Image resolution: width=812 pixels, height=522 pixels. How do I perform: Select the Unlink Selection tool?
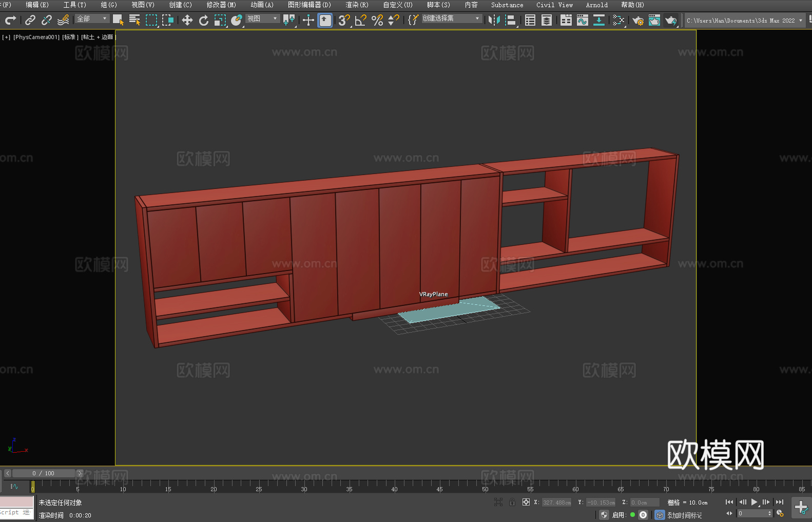point(47,20)
